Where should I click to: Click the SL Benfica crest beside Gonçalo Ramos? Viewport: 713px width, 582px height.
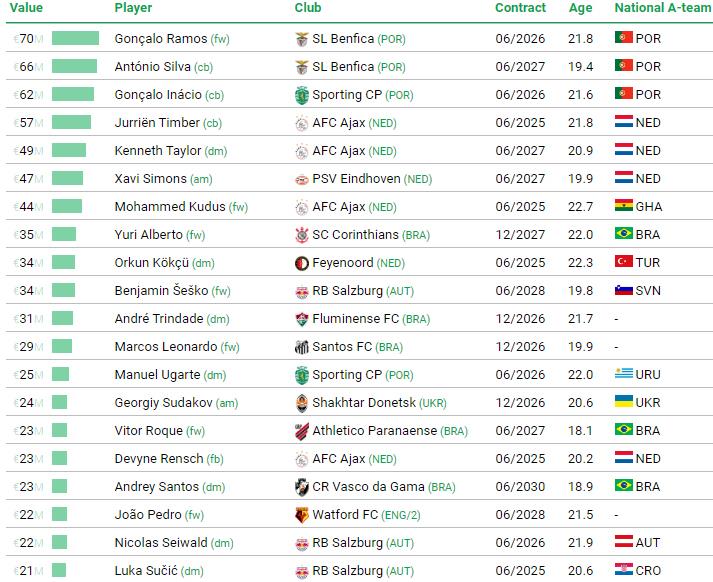coord(302,39)
